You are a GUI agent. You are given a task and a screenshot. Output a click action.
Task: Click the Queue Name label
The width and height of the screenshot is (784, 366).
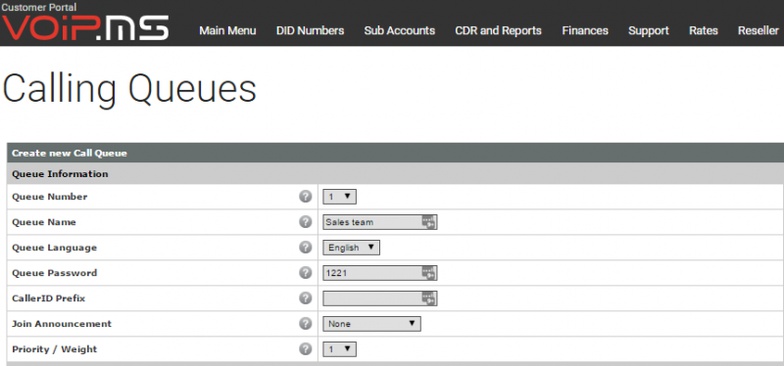point(44,222)
